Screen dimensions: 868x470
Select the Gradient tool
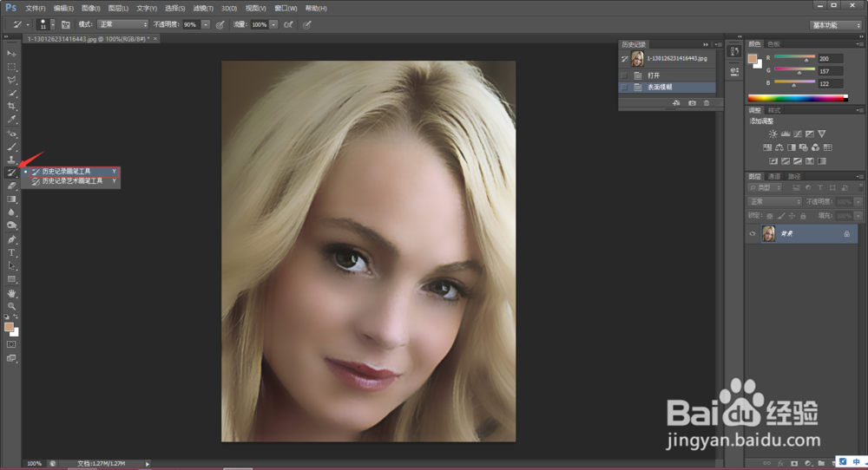(11, 199)
